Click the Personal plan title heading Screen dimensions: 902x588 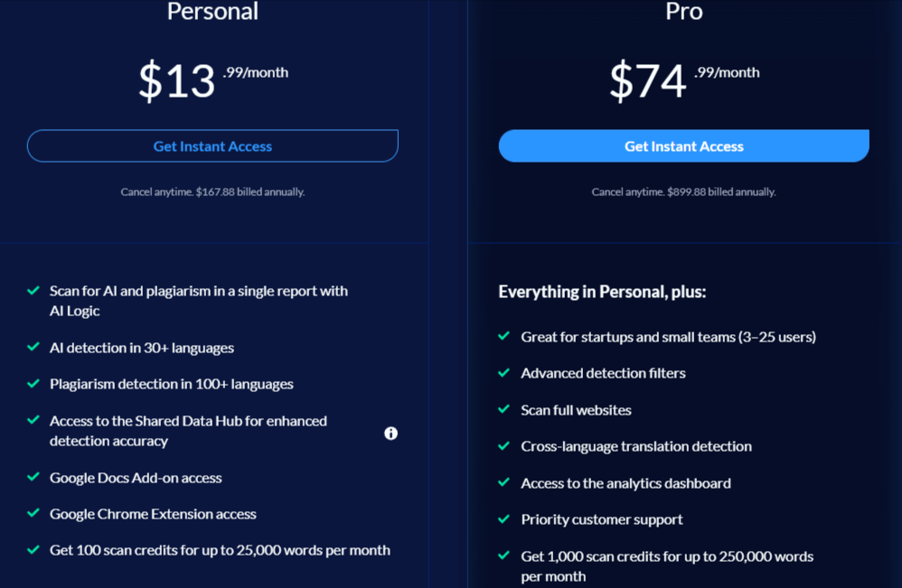coord(212,12)
